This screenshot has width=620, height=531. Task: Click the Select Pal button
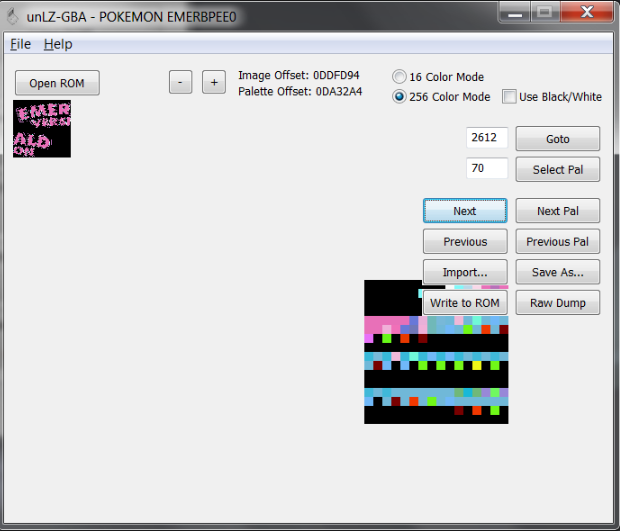pyautogui.click(x=557, y=170)
